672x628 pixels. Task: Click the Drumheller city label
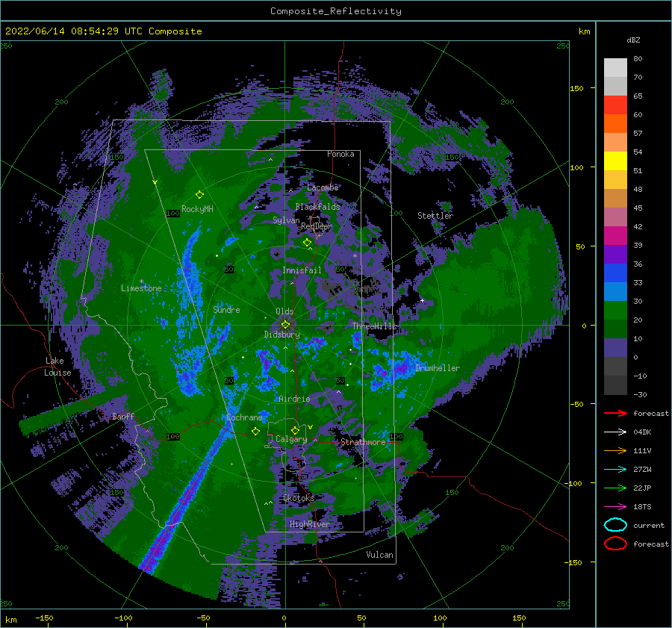click(x=438, y=368)
